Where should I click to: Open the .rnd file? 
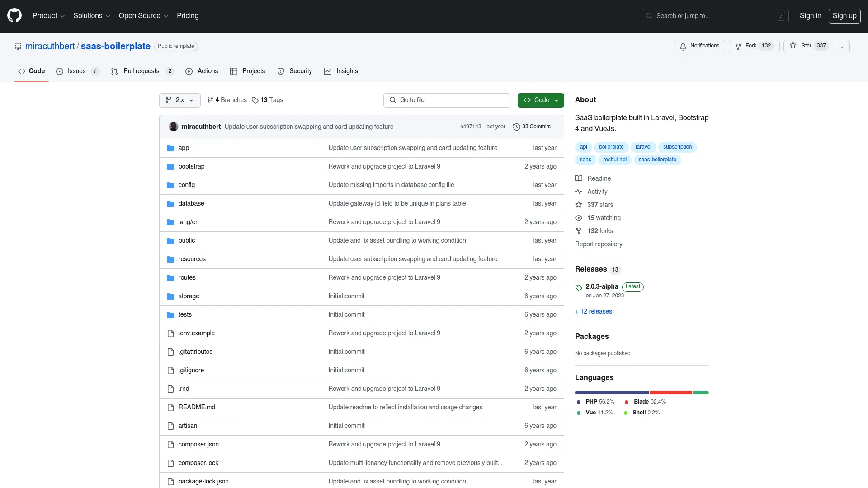click(x=184, y=389)
